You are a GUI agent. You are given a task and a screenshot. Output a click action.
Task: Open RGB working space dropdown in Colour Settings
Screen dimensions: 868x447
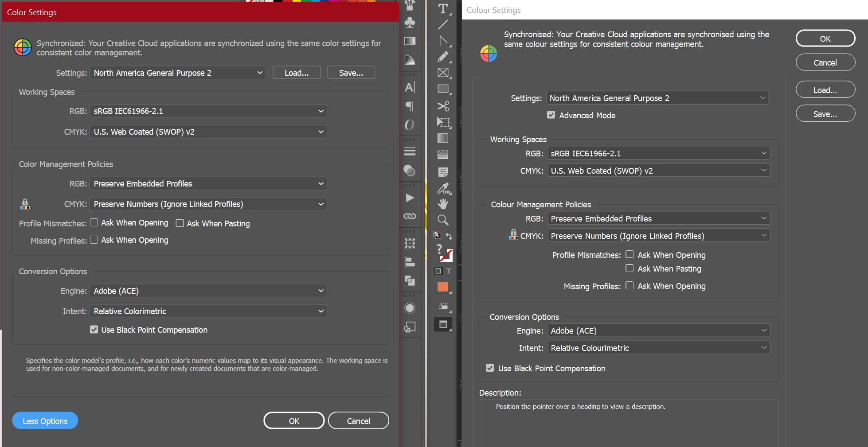point(659,153)
